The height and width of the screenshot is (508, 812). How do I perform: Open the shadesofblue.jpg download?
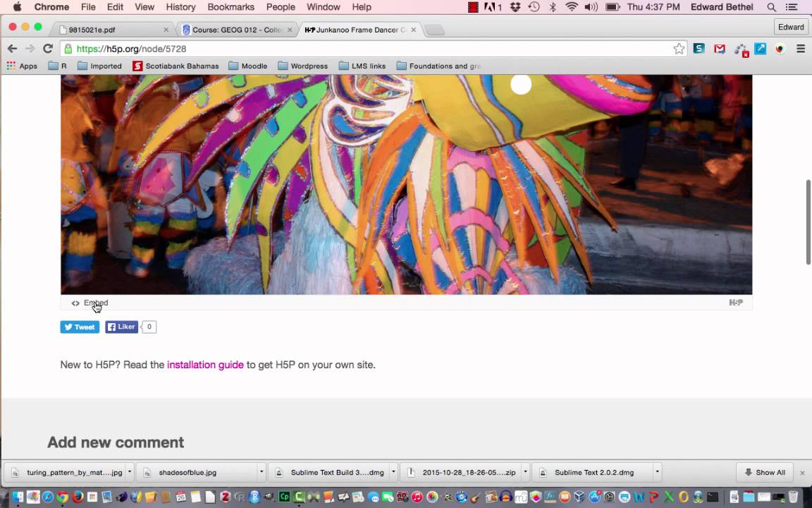click(x=198, y=472)
